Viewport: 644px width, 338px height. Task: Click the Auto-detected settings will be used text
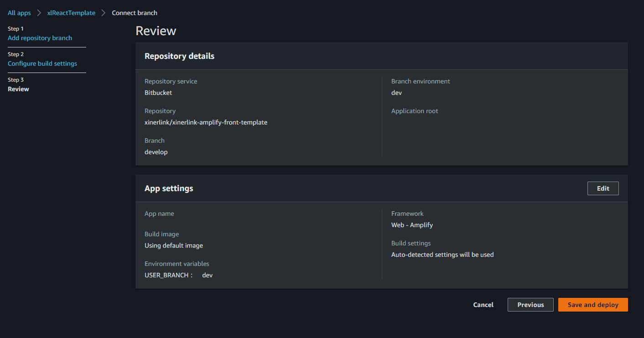coord(442,255)
